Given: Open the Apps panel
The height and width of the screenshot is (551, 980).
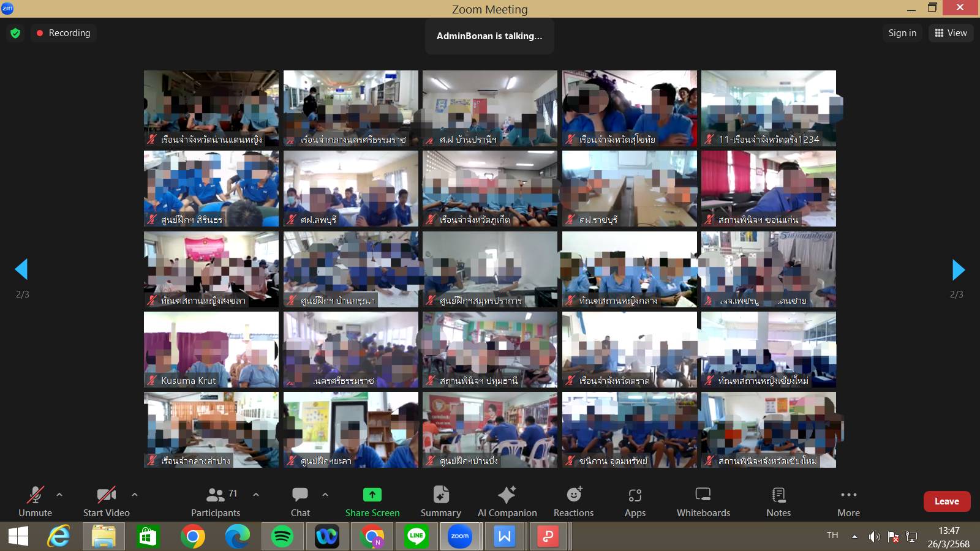Looking at the screenshot, I should click(635, 501).
